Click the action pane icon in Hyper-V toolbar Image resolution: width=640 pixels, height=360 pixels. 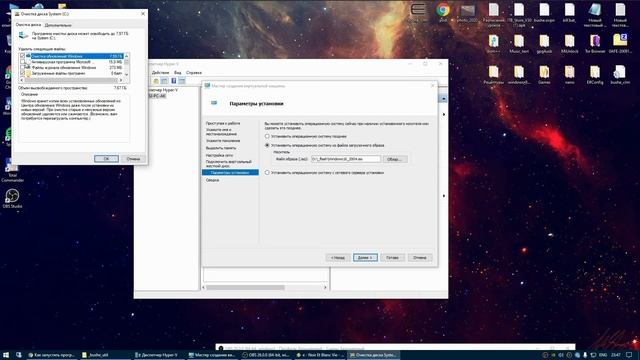(x=182, y=81)
